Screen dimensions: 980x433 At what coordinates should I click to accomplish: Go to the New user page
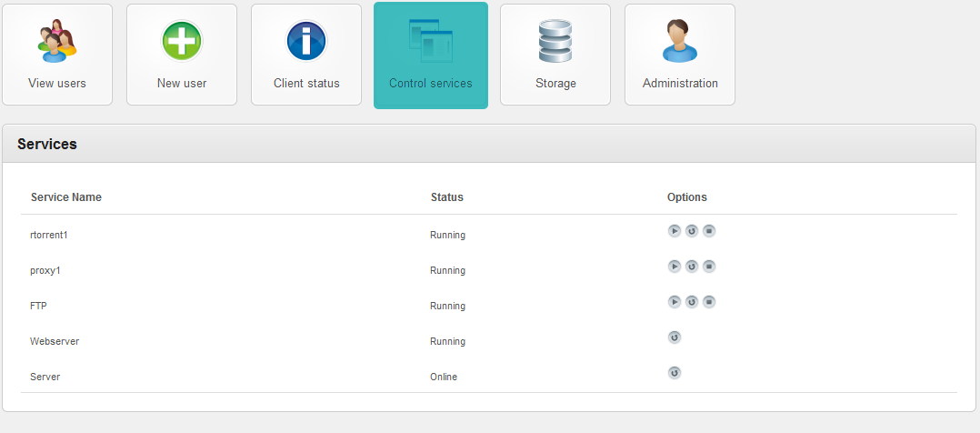182,55
